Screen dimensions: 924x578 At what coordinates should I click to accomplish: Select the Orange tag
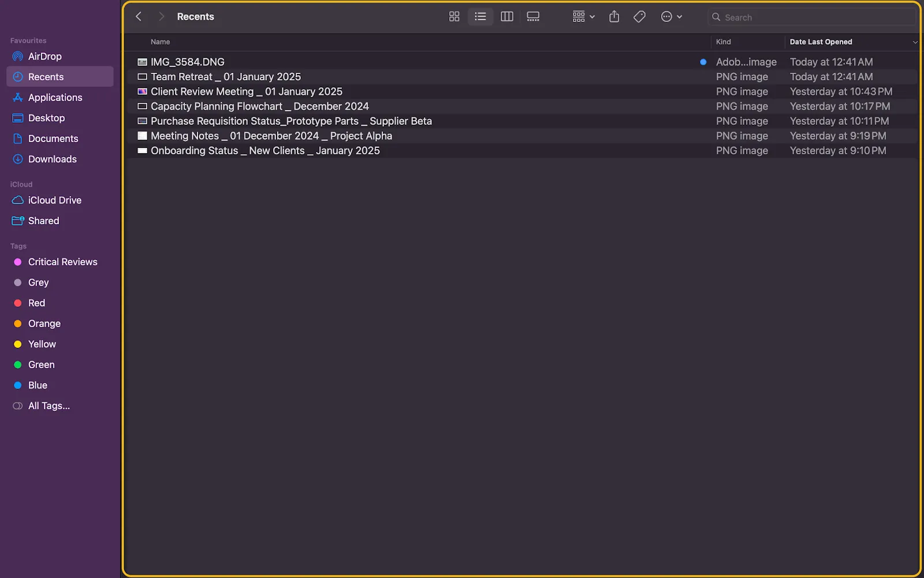click(x=60, y=324)
